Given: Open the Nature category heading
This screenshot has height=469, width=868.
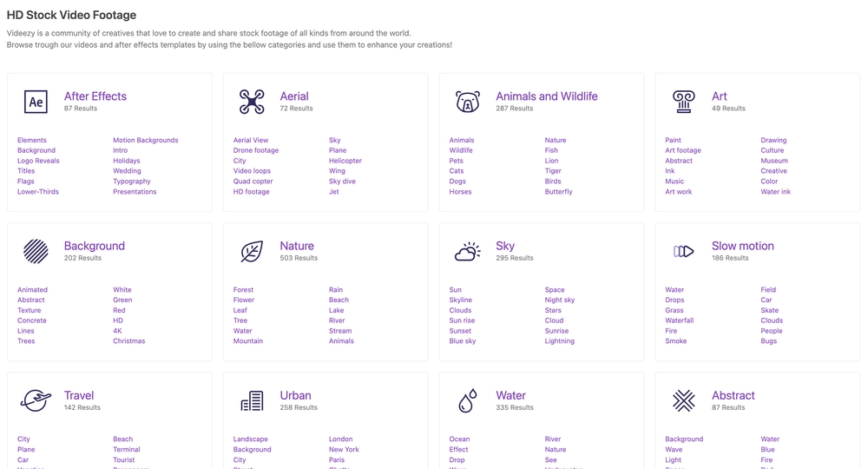Looking at the screenshot, I should coord(297,246).
